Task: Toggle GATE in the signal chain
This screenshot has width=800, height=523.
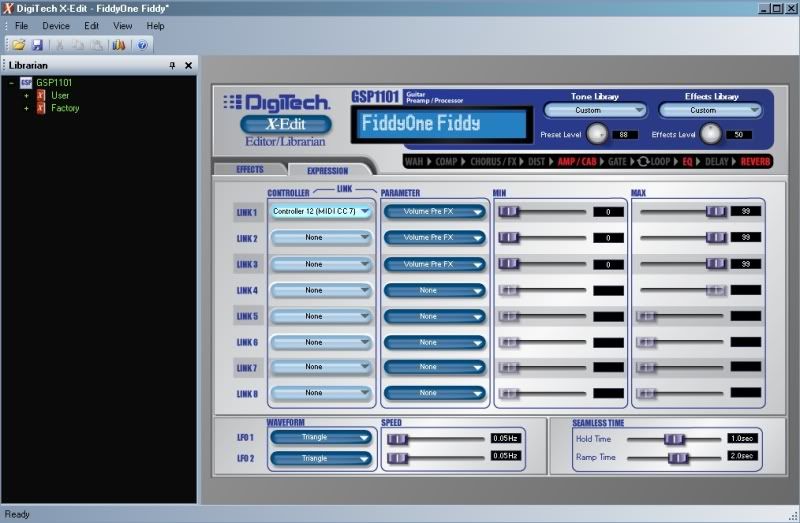Action: [x=617, y=162]
